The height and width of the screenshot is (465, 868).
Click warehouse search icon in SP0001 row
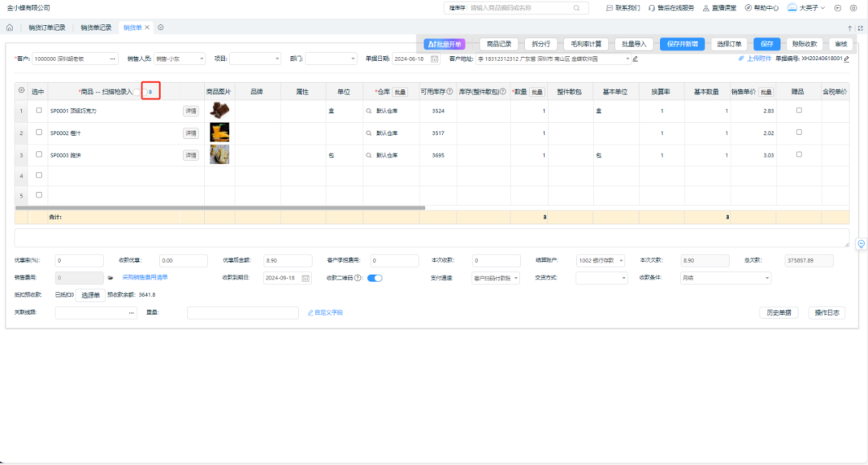[369, 111]
